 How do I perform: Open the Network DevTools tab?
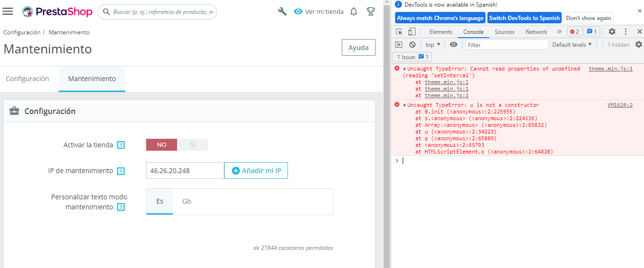coord(536,32)
